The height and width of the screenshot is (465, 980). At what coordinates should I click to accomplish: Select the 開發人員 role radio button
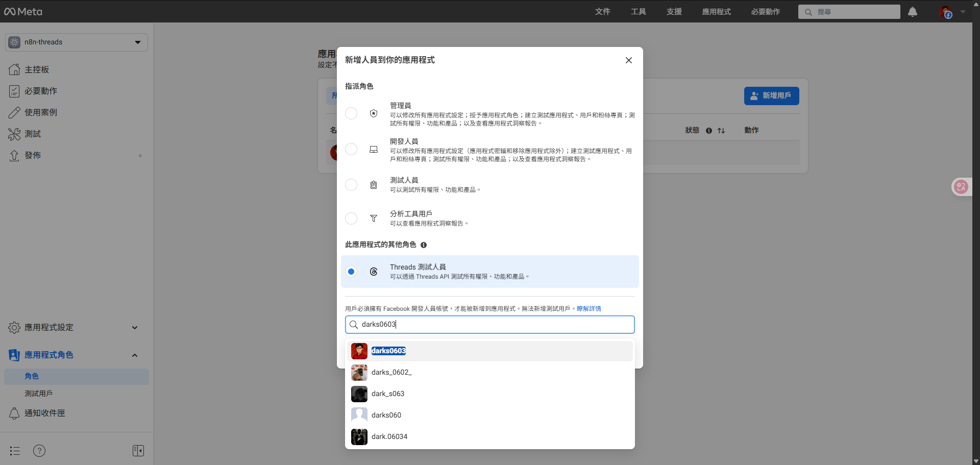tap(351, 149)
